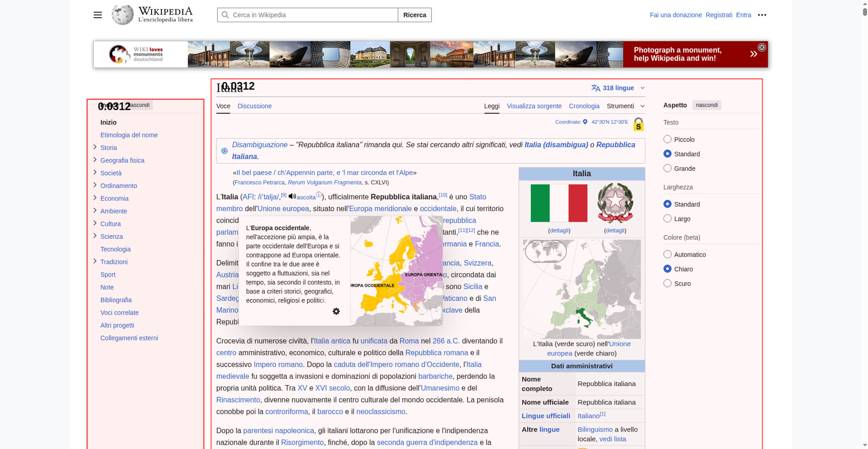This screenshot has width=868, height=449.
Task: Click the Wiki Loves Monuments logo
Action: [136, 54]
